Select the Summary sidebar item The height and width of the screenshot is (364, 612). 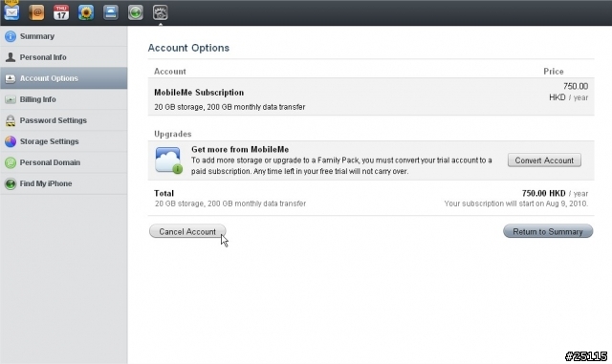click(x=64, y=36)
